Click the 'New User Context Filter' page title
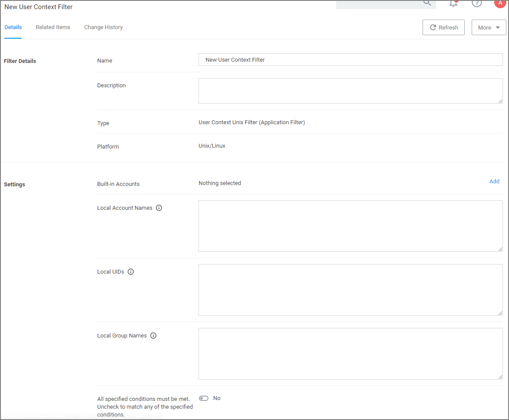 click(x=38, y=7)
